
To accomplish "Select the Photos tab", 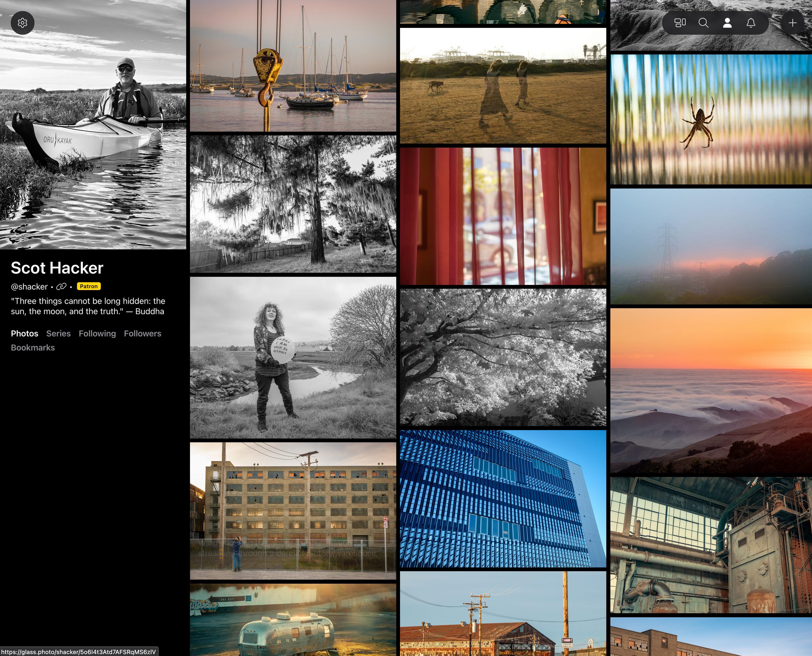I will point(25,334).
